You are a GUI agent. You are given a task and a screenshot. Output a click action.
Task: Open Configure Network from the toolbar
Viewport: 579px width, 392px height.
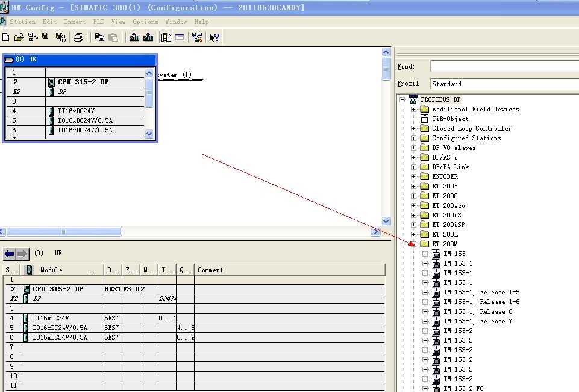click(x=196, y=37)
